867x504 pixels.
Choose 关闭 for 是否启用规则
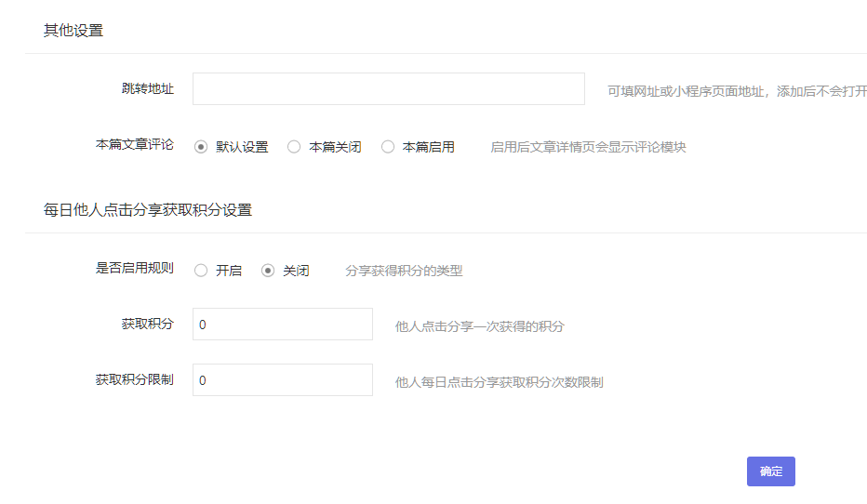[268, 271]
